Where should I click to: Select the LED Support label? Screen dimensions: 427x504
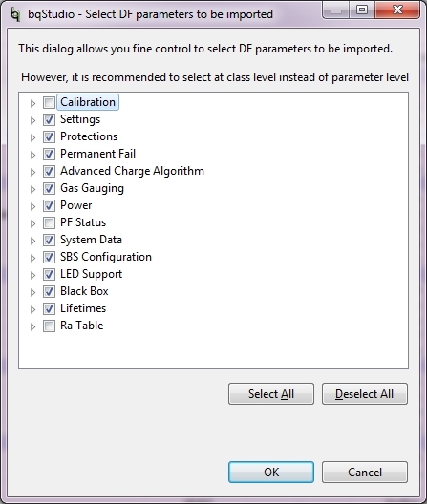click(x=92, y=274)
